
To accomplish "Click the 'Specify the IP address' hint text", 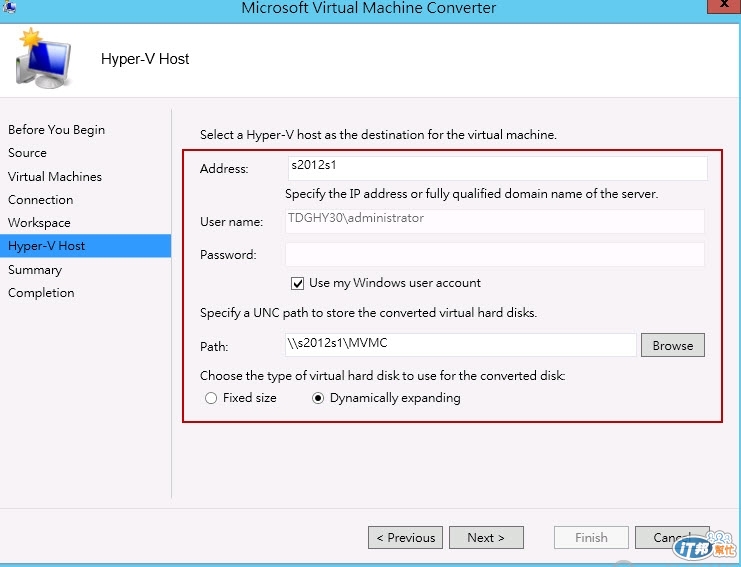I will pyautogui.click(x=472, y=194).
